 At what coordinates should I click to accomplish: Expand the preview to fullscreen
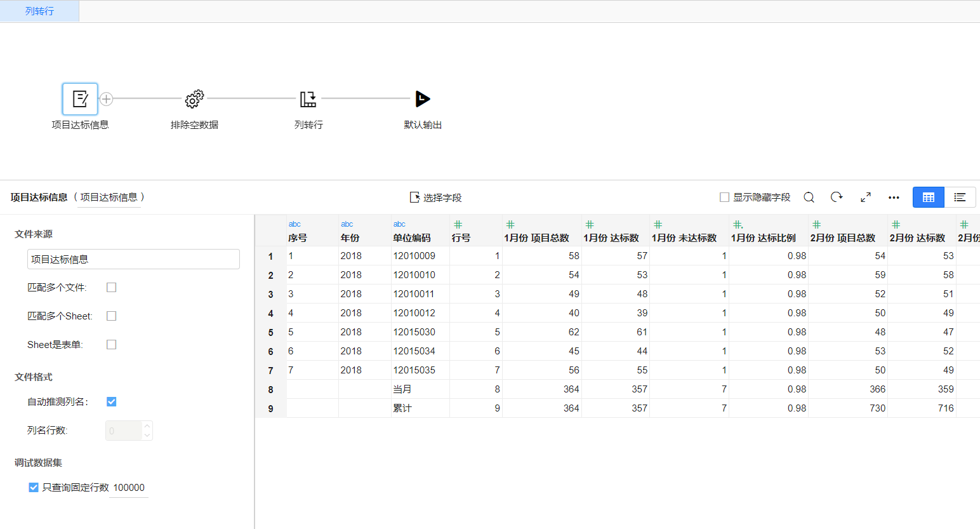[866, 198]
